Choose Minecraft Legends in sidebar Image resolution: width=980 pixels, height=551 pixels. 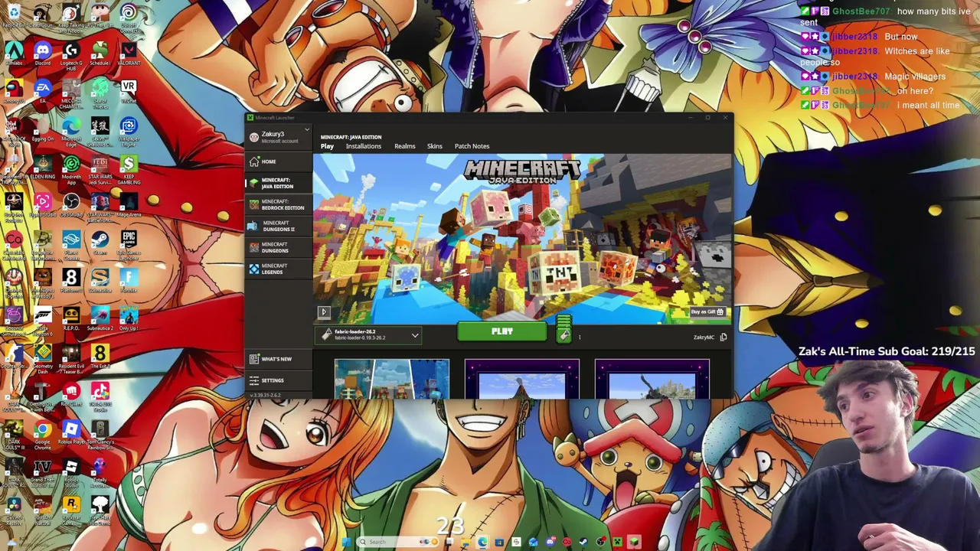click(x=279, y=269)
